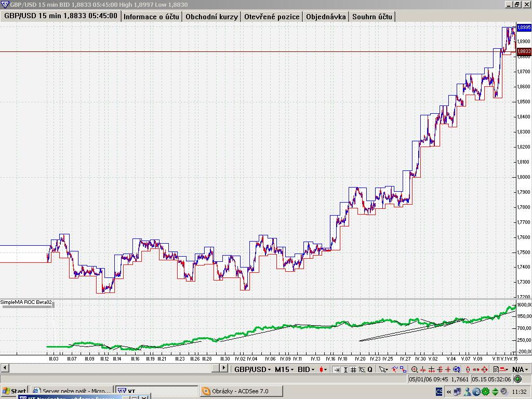The image size is (532, 399).
Task: Open the 'Informace o účtu' tab
Action: tap(151, 17)
